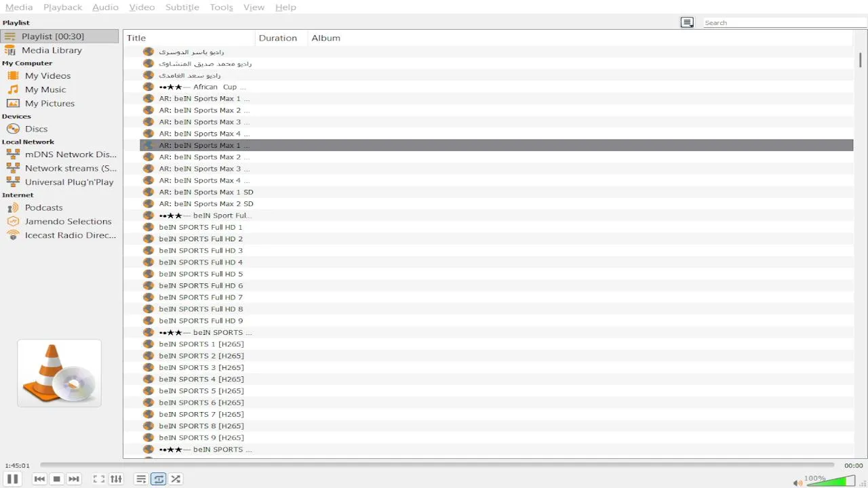Adjust the volume slider
The width and height of the screenshot is (868, 488).
831,481
